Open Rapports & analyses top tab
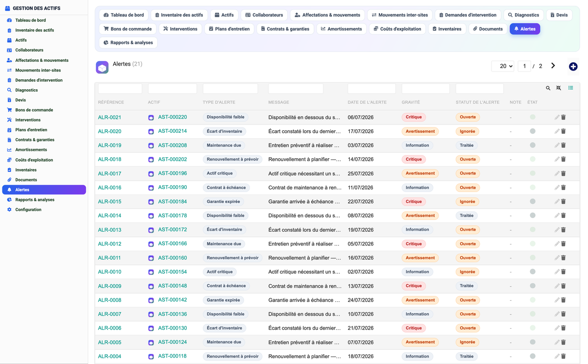588x364 pixels. tap(128, 43)
